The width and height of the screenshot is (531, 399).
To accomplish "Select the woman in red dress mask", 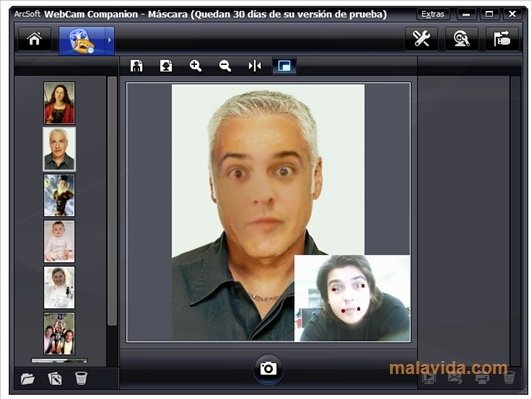I will (59, 103).
